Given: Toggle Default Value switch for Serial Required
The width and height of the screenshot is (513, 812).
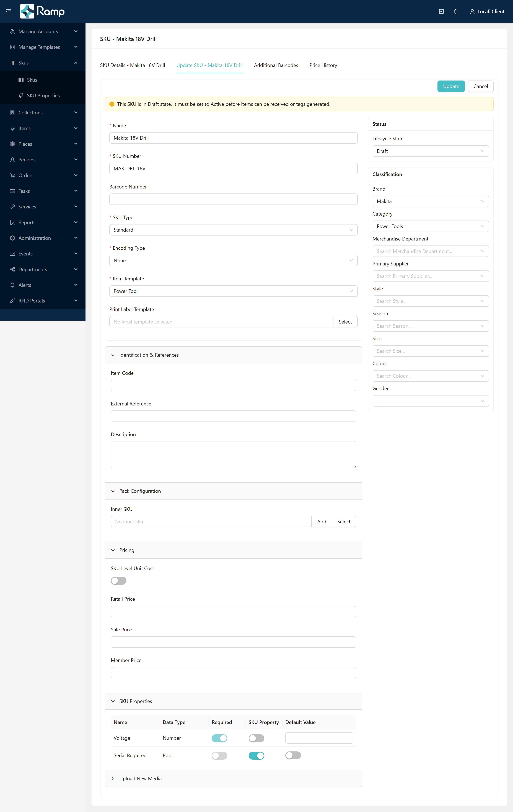Looking at the screenshot, I should pyautogui.click(x=293, y=756).
